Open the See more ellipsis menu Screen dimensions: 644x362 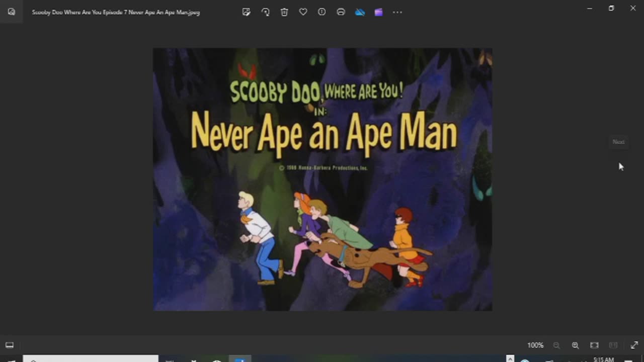(397, 12)
